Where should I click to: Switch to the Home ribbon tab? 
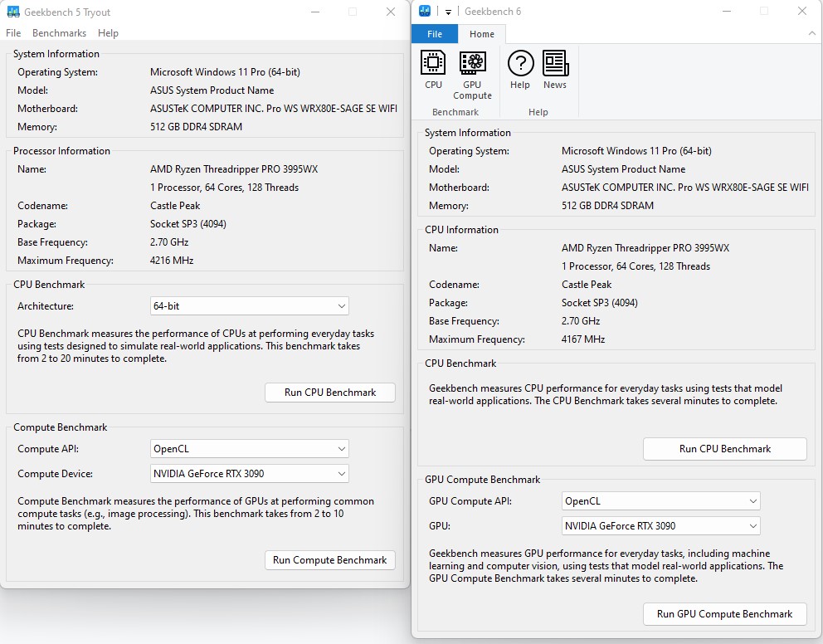point(482,34)
